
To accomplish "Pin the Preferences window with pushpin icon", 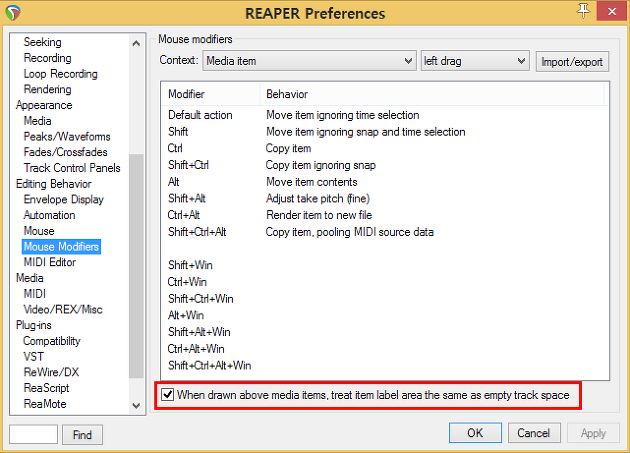I will (x=583, y=11).
